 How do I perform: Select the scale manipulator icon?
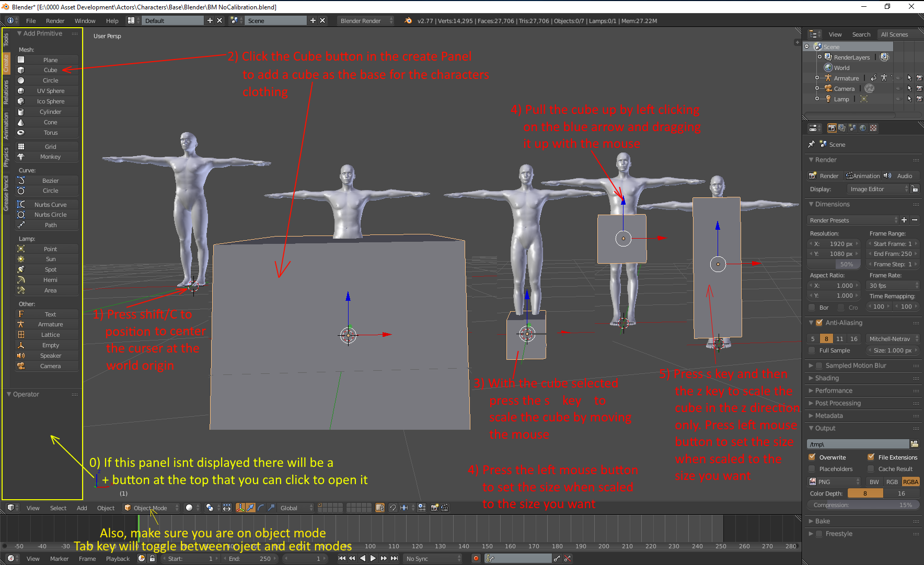[x=271, y=508]
